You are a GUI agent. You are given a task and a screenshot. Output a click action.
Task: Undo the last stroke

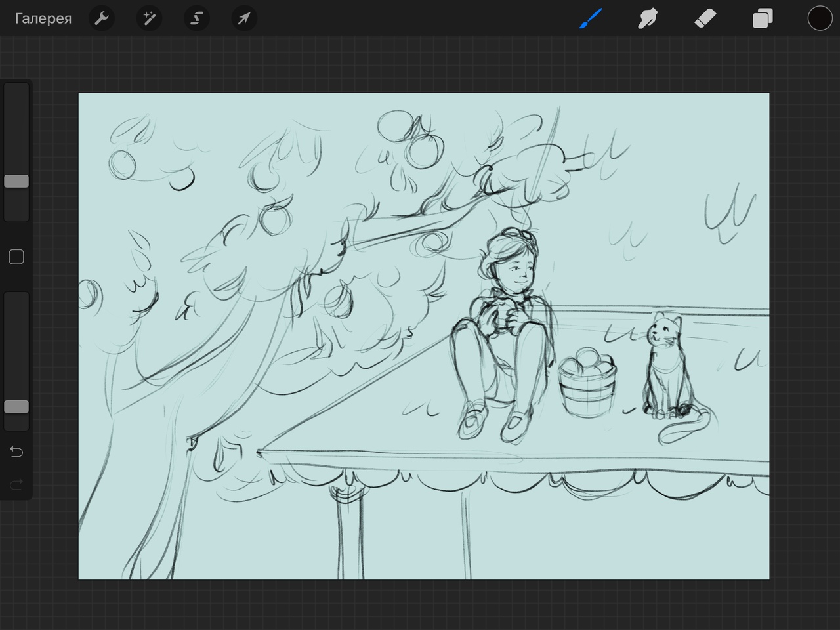pos(16,451)
